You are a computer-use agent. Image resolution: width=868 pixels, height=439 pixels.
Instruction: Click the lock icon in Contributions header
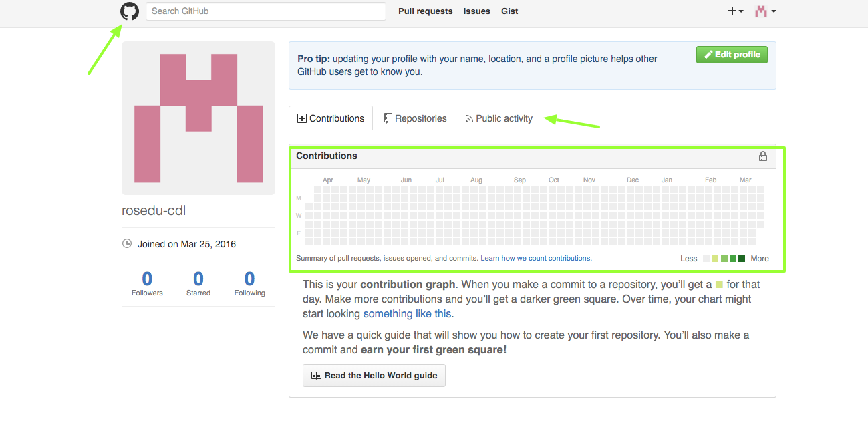click(x=763, y=156)
